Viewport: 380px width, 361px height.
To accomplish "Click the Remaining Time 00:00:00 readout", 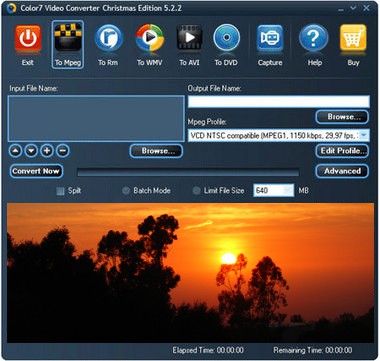I will click(313, 350).
